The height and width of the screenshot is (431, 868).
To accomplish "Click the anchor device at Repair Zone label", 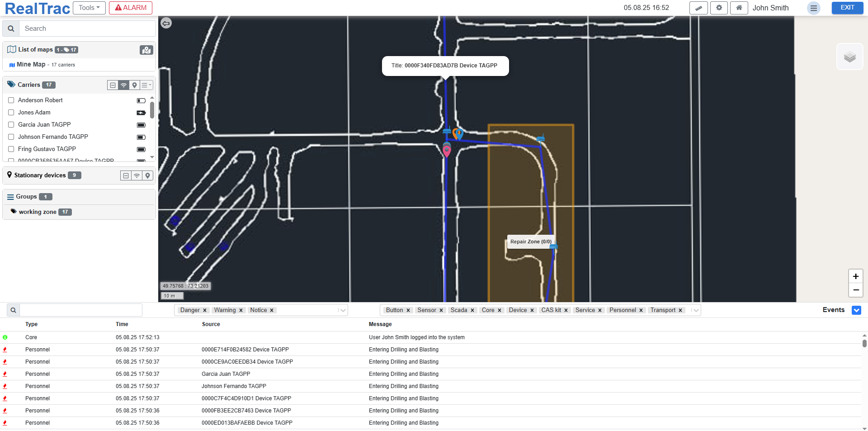I will tap(553, 246).
